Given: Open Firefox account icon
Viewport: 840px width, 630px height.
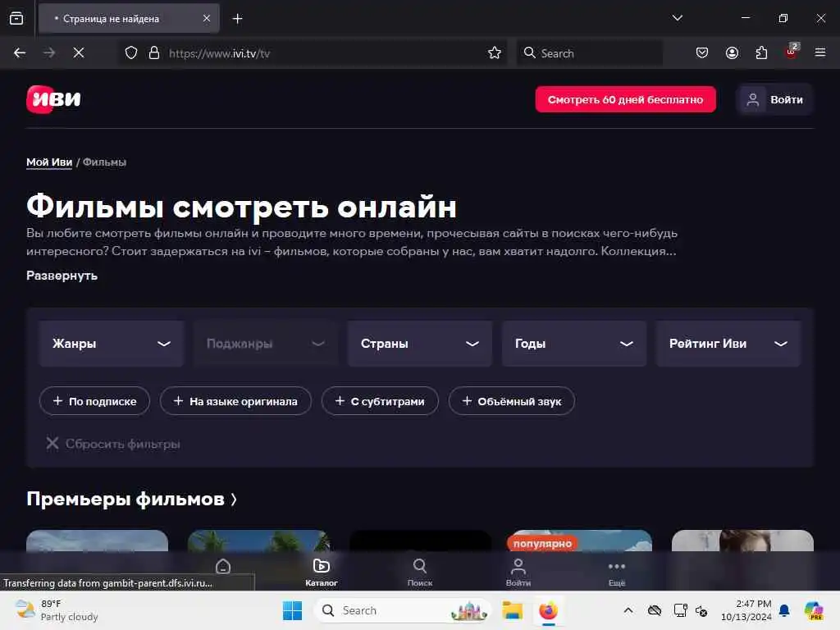Looking at the screenshot, I should (732, 52).
